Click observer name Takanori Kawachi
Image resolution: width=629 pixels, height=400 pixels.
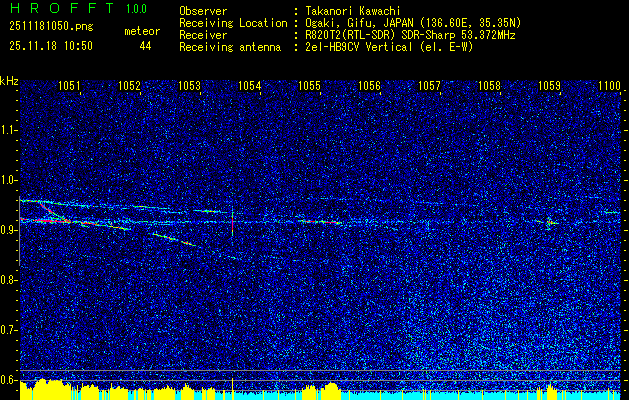pyautogui.click(x=353, y=11)
